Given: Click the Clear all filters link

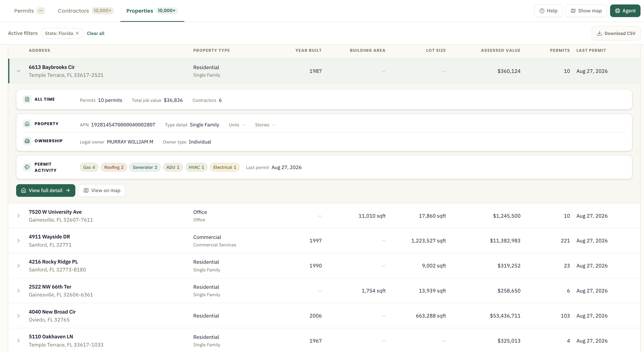Looking at the screenshot, I should coord(95,33).
